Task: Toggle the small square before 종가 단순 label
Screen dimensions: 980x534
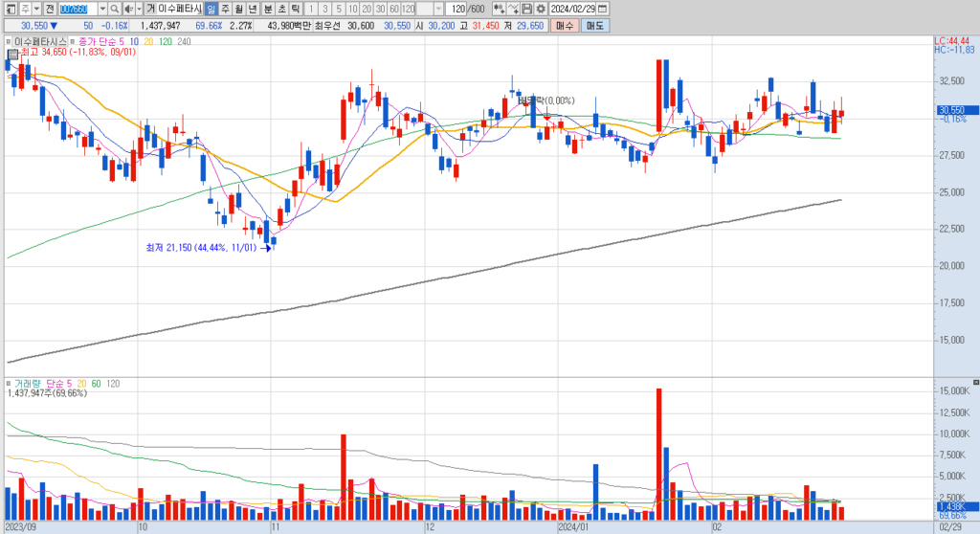Action: click(73, 42)
